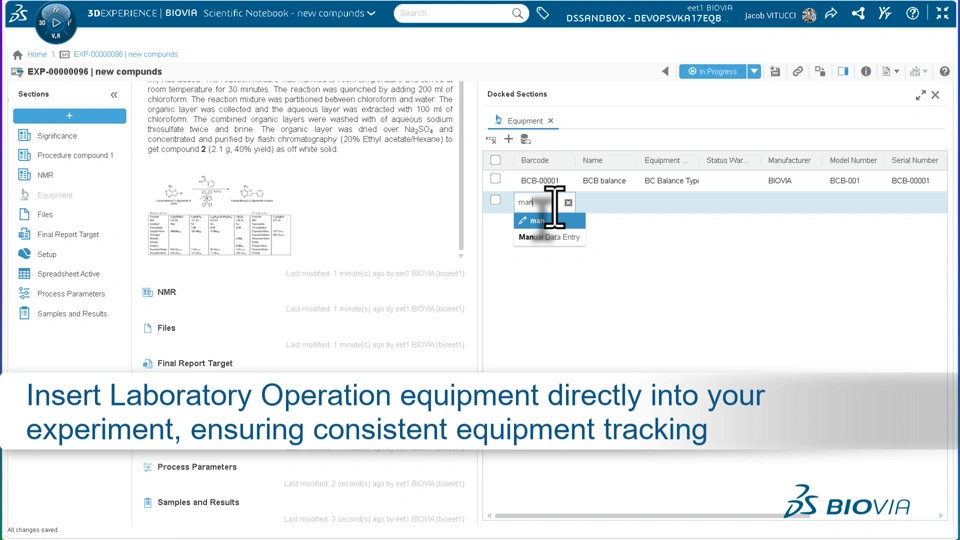Viewport: 960px width, 540px height.
Task: Click the link chain icon in toolbar
Action: (797, 72)
